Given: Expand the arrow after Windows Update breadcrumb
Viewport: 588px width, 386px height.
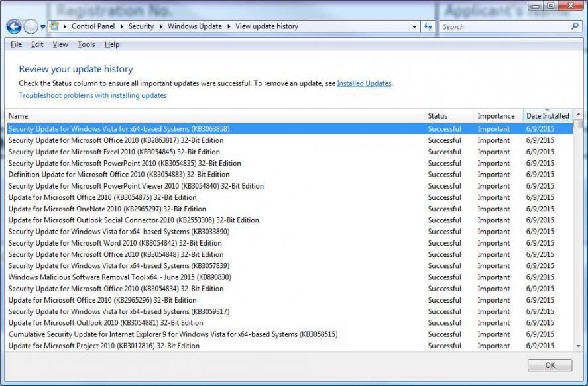Looking at the screenshot, I should coord(229,26).
